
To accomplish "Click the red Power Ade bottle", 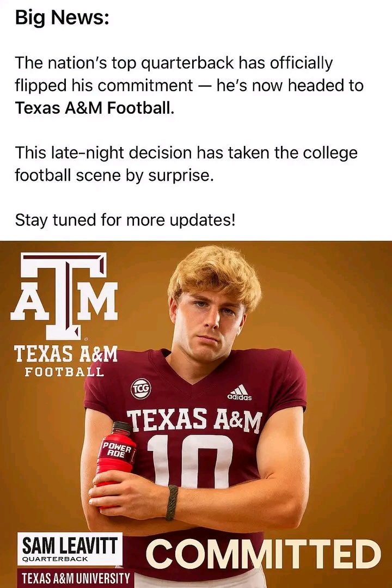I will coord(115,460).
